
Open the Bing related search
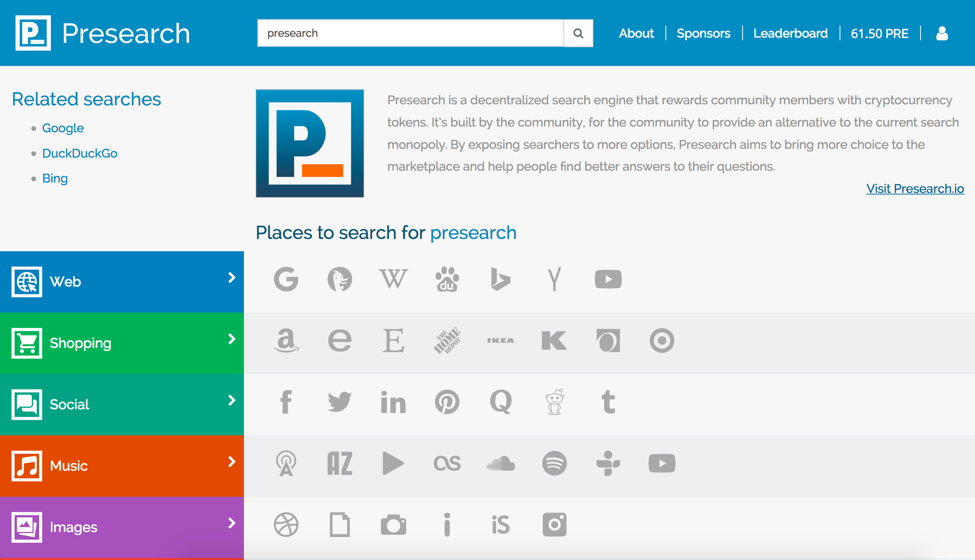(x=55, y=179)
